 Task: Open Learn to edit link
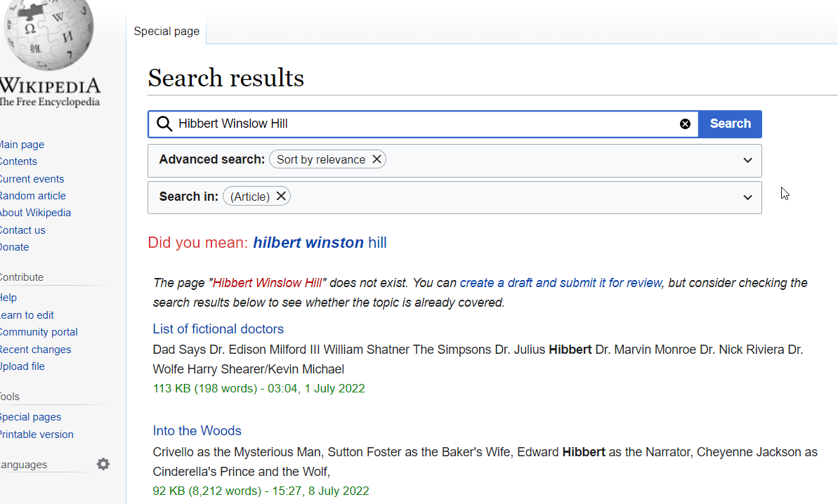pos(27,315)
